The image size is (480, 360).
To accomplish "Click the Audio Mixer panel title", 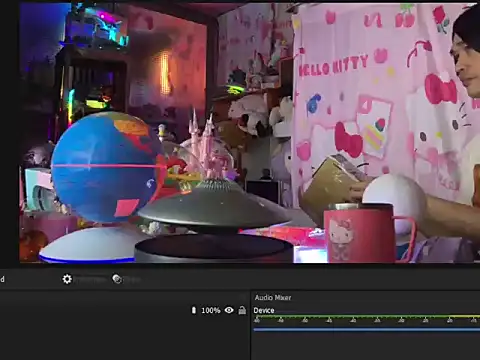I will 273,297.
